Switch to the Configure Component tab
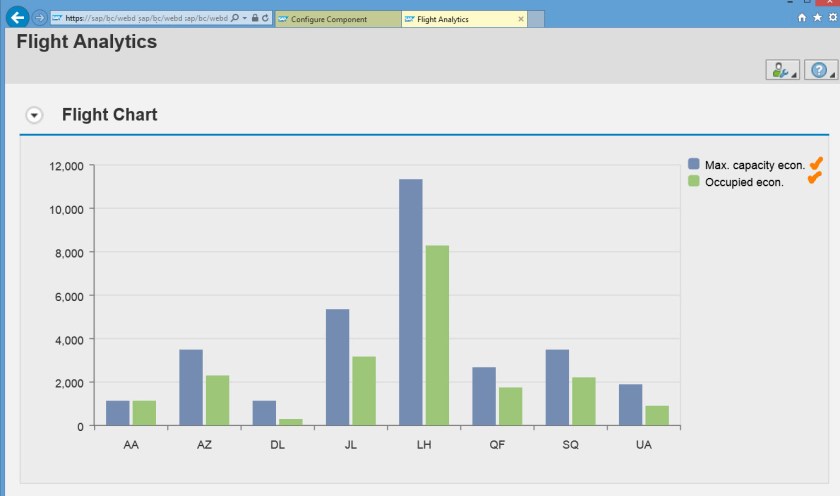This screenshot has width=840, height=496. [336, 19]
